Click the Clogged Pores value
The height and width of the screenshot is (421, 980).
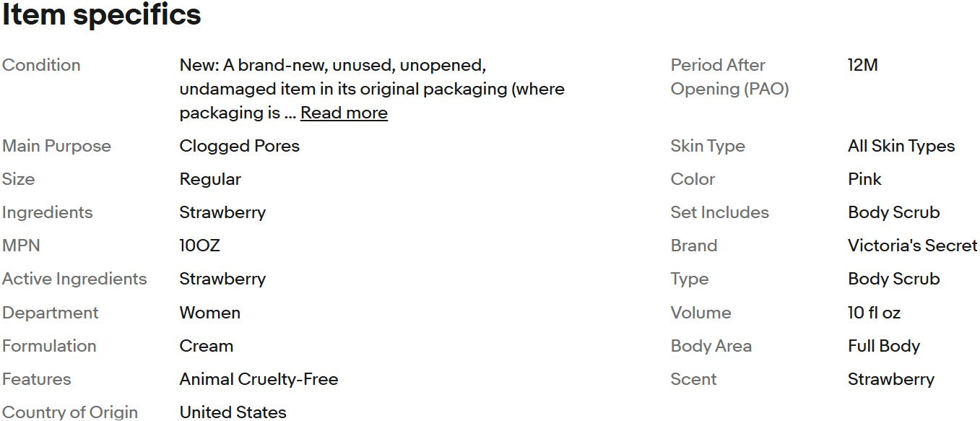(239, 146)
